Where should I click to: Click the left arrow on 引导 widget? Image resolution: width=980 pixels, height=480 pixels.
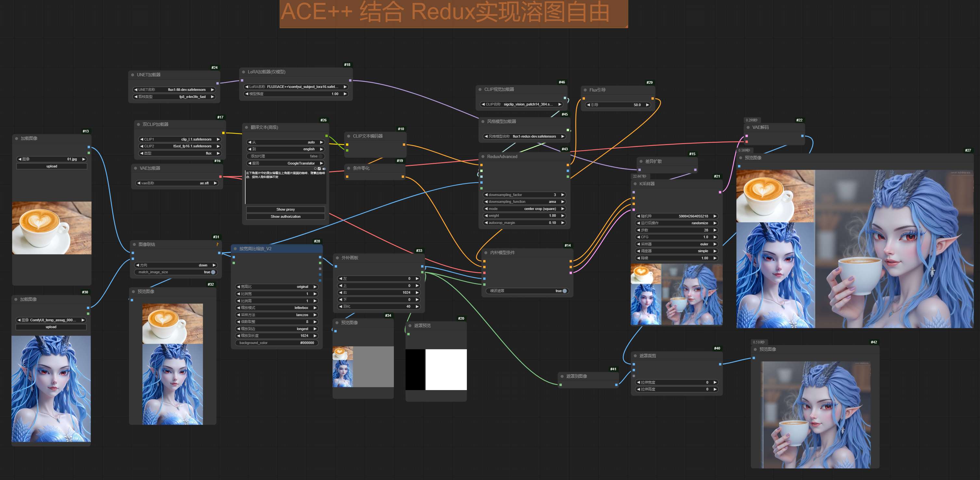click(588, 105)
